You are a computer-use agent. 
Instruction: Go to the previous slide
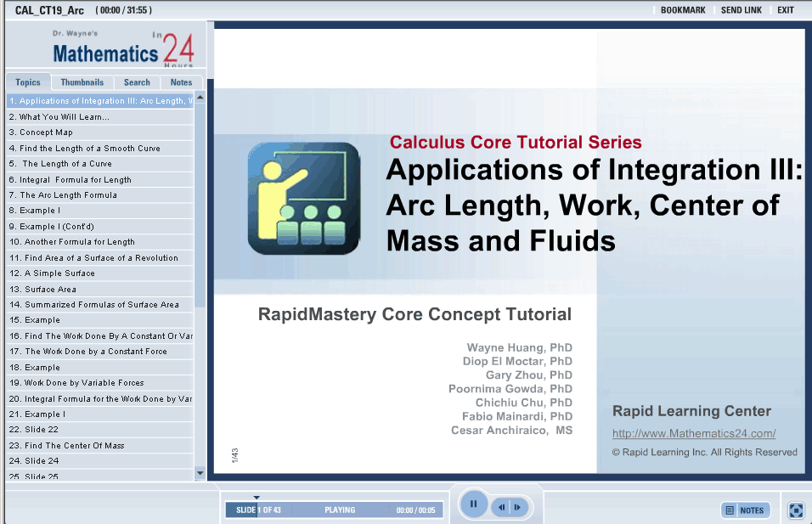tap(501, 507)
